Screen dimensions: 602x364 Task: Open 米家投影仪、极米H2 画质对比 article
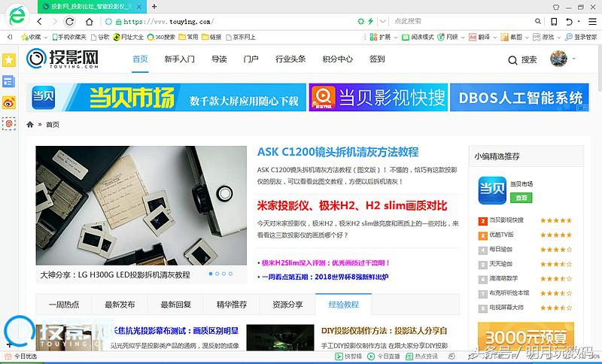pos(352,205)
